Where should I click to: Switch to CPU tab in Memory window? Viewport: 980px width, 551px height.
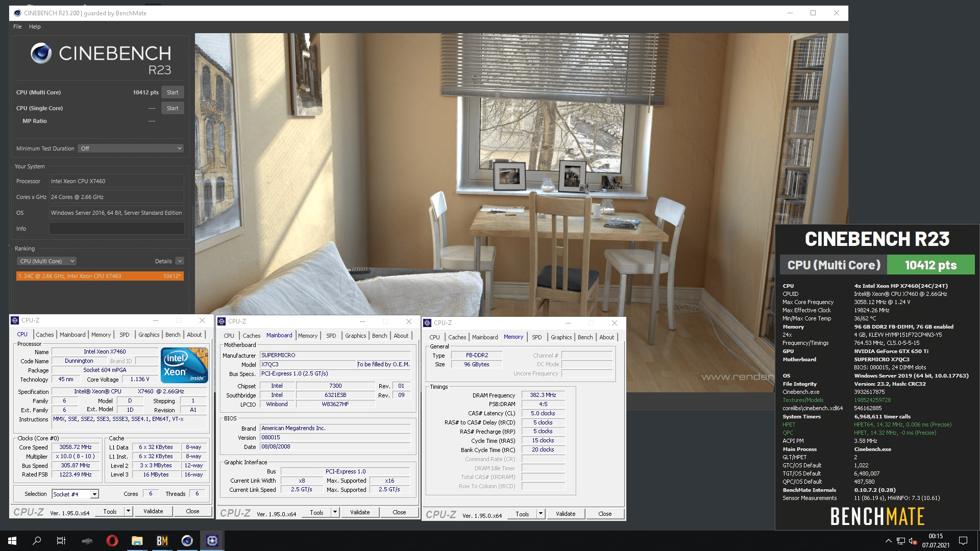click(x=435, y=337)
